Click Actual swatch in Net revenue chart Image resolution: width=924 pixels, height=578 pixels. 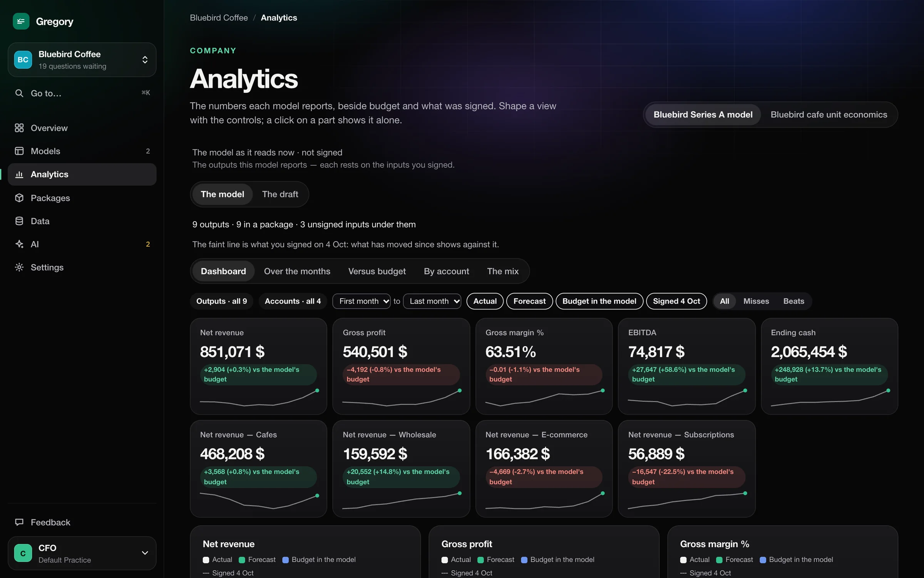[x=206, y=560]
